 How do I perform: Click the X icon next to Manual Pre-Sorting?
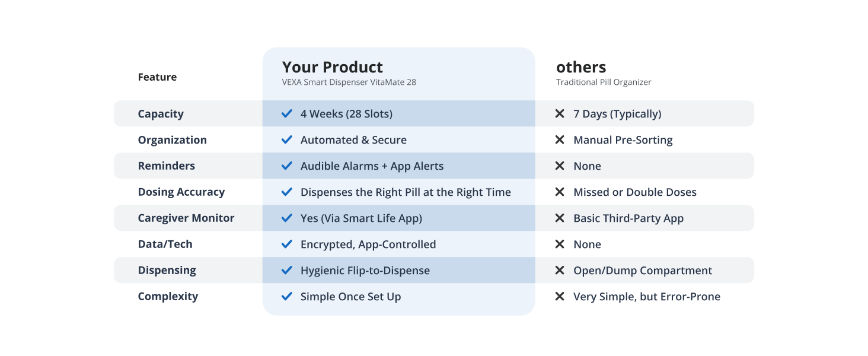(560, 140)
